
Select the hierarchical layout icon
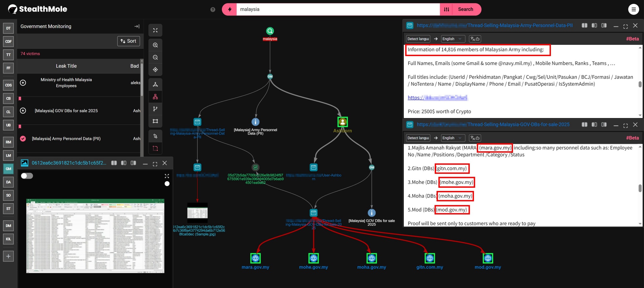tap(155, 97)
